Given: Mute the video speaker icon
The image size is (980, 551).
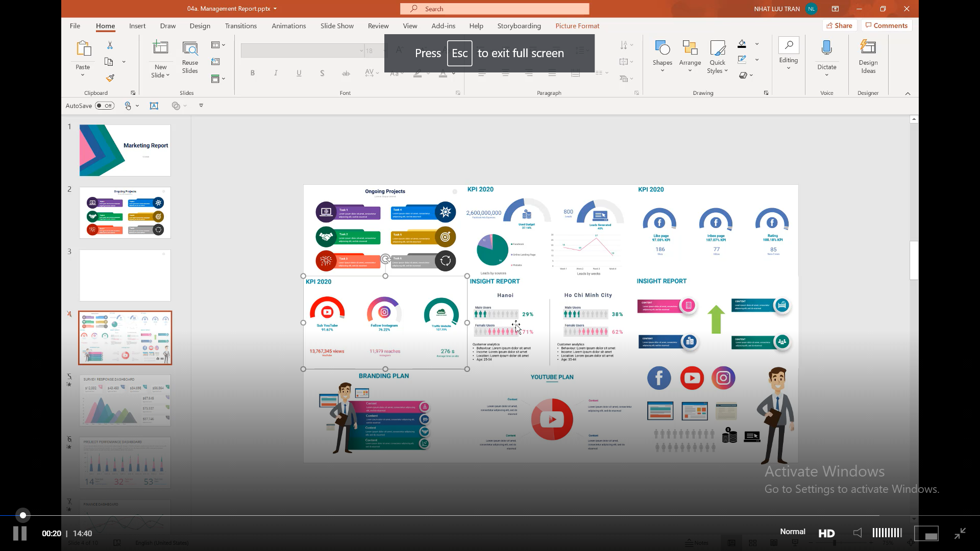Looking at the screenshot, I should 858,533.
